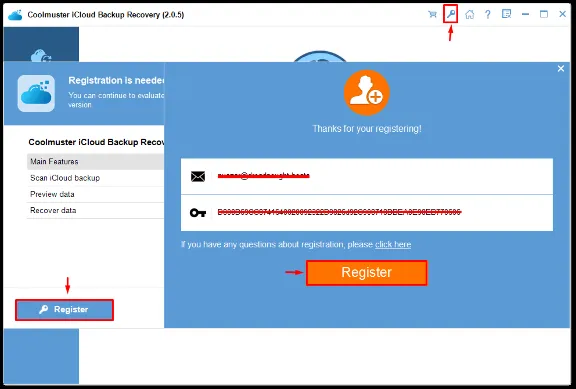Minimize the Coolmuster window
The height and width of the screenshot is (389, 576).
click(525, 14)
